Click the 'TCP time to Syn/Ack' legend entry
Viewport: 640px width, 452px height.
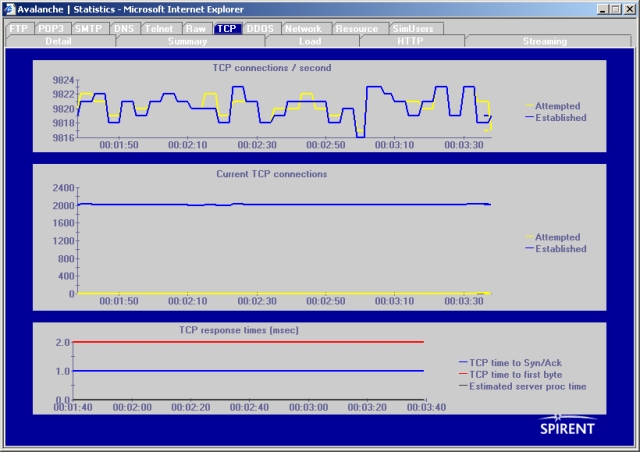510,363
